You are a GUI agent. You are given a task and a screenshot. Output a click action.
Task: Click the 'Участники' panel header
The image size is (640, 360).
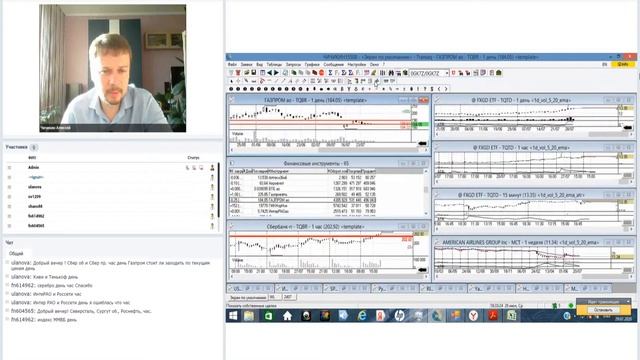[16, 147]
